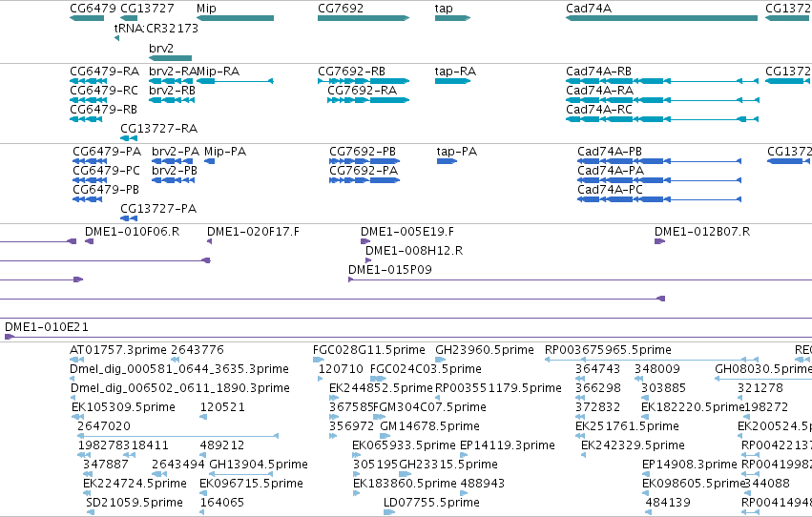Click the 2647020 alignment feature

[x=178, y=436]
